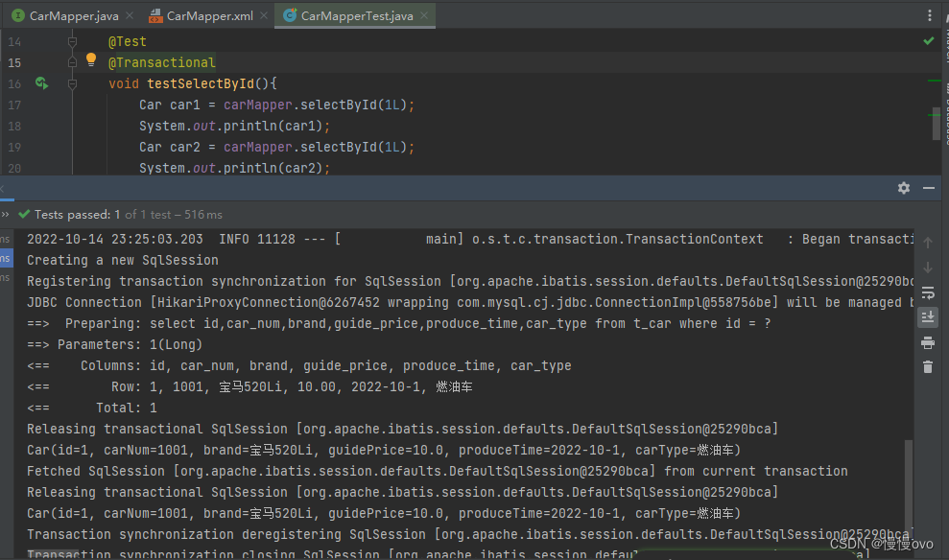Select the CarMapperTest.java tab

[x=357, y=15]
